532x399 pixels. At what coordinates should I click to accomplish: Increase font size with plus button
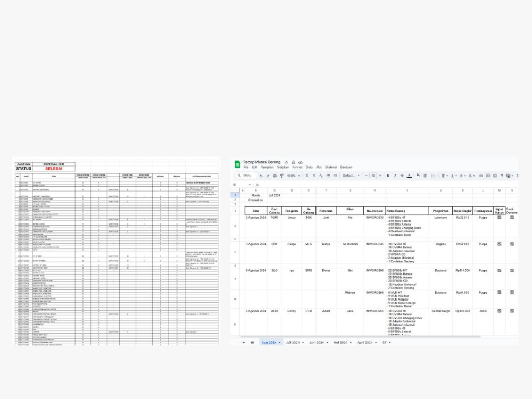[x=380, y=176]
